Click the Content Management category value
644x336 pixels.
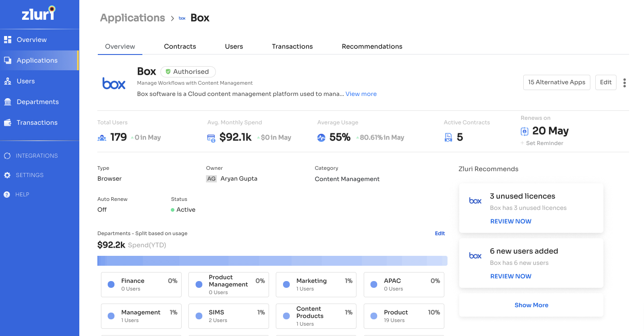tap(347, 179)
